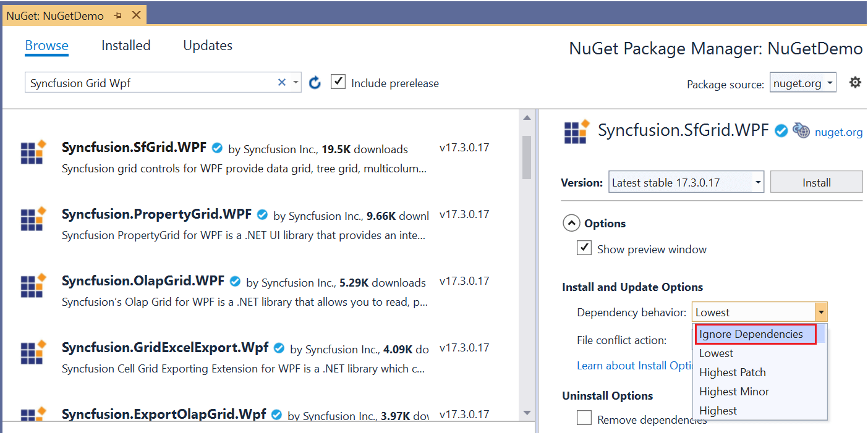
Task: Click the refresh search results icon
Action: [x=315, y=82]
